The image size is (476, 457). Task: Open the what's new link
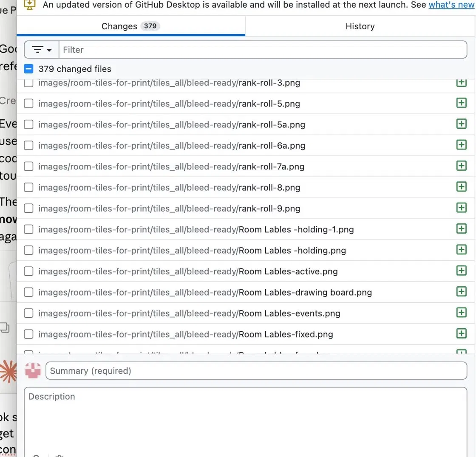point(451,5)
